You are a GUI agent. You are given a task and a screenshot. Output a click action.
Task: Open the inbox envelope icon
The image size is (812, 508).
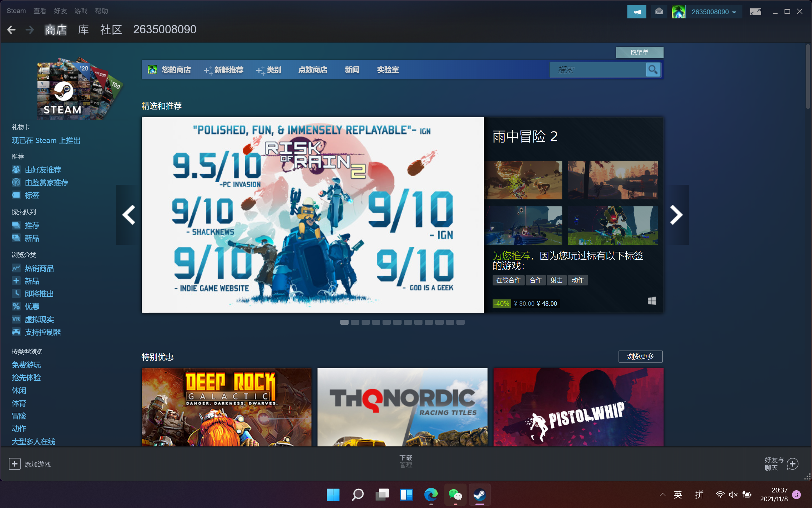pyautogui.click(x=659, y=12)
